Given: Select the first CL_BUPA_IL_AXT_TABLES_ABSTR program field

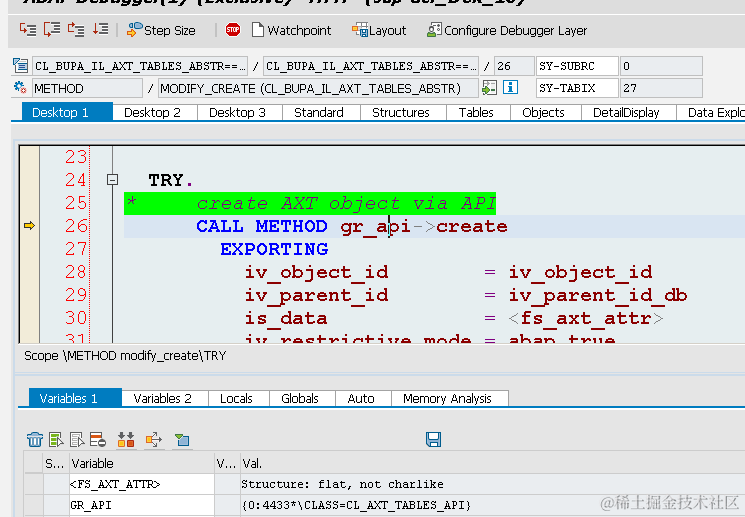Looking at the screenshot, I should [x=140, y=66].
